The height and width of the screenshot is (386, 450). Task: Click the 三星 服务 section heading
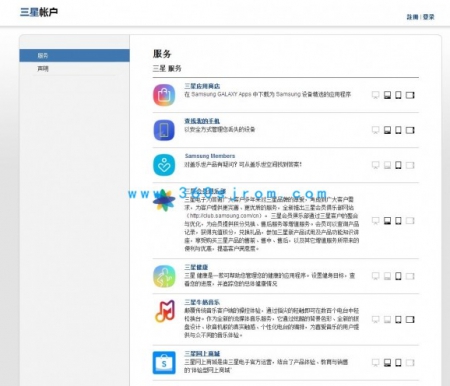coord(167,68)
